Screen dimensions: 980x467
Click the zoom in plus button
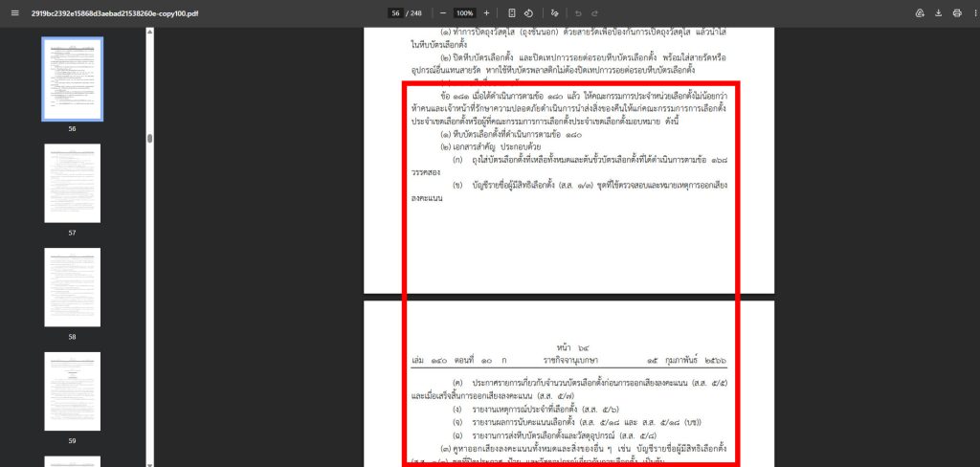(x=486, y=13)
